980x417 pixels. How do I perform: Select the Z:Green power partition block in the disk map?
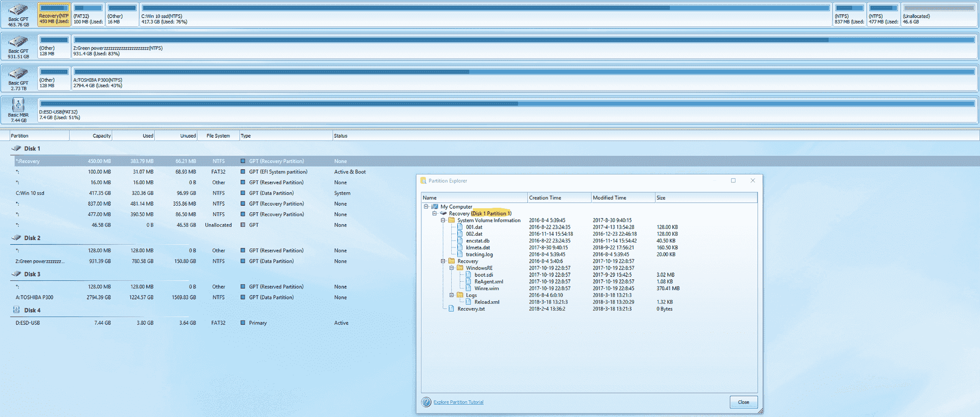pyautogui.click(x=524, y=47)
